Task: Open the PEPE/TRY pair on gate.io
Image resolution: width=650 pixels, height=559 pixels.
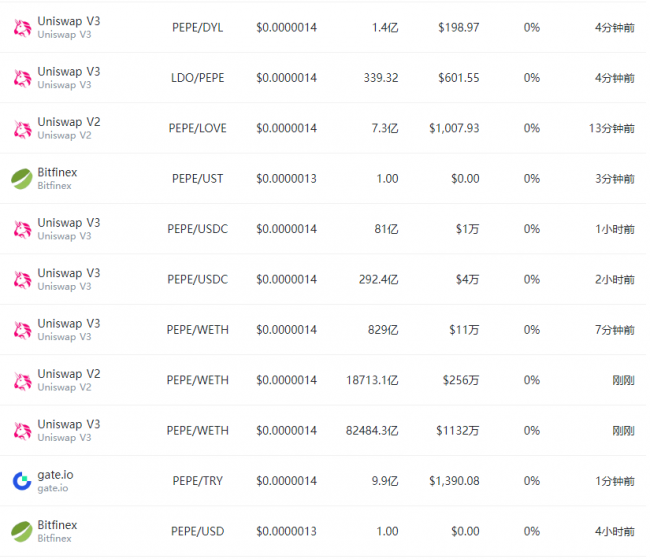Action: tap(197, 481)
